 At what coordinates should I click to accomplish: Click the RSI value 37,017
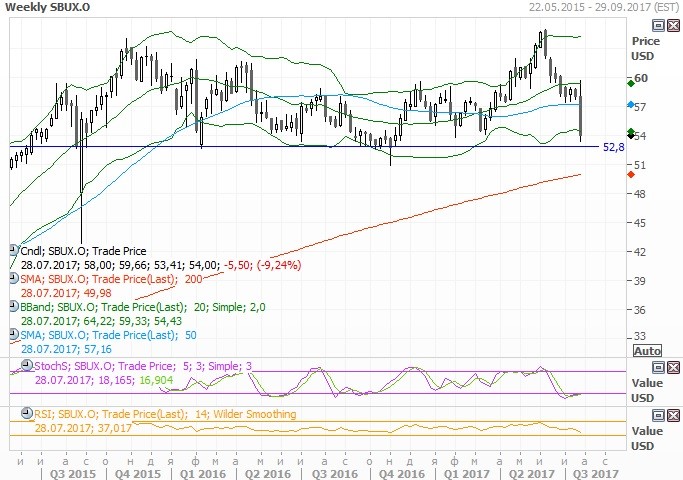coord(114,428)
